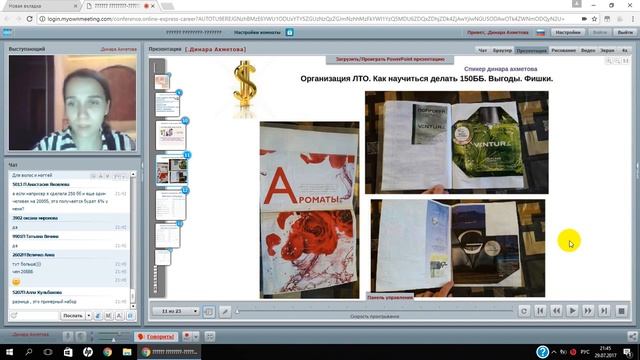Click the 'M' icon in chat toolbar
The height and width of the screenshot is (360, 640).
tap(108, 316)
